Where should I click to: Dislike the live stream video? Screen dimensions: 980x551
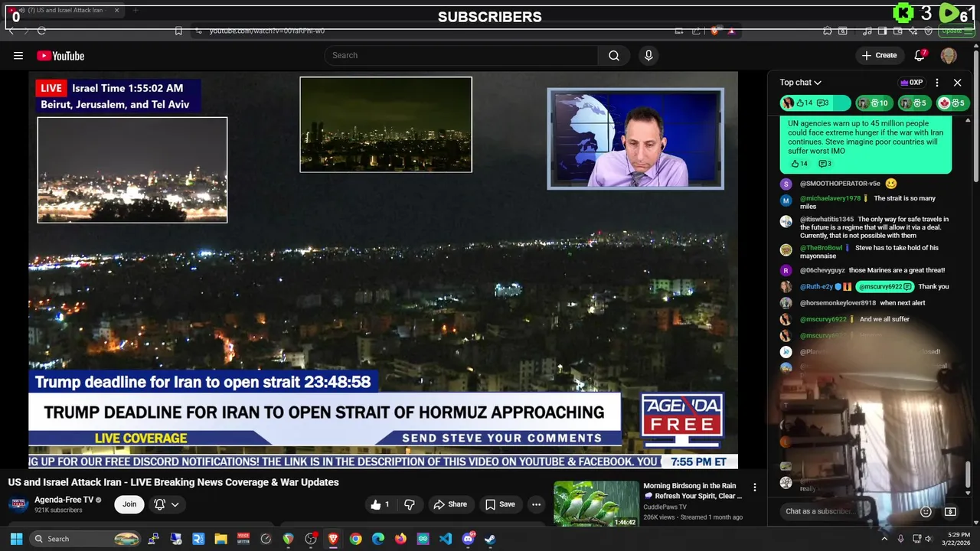click(x=410, y=504)
